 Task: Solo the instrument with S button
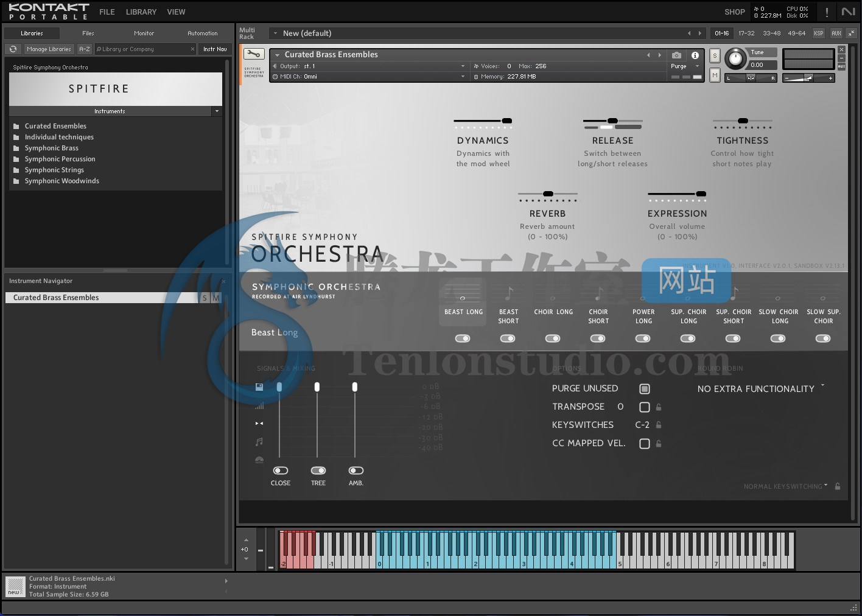click(x=715, y=56)
